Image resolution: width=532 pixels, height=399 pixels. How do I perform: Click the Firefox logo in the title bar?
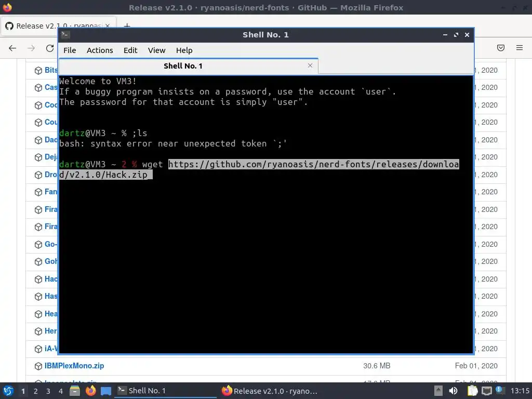(7, 7)
